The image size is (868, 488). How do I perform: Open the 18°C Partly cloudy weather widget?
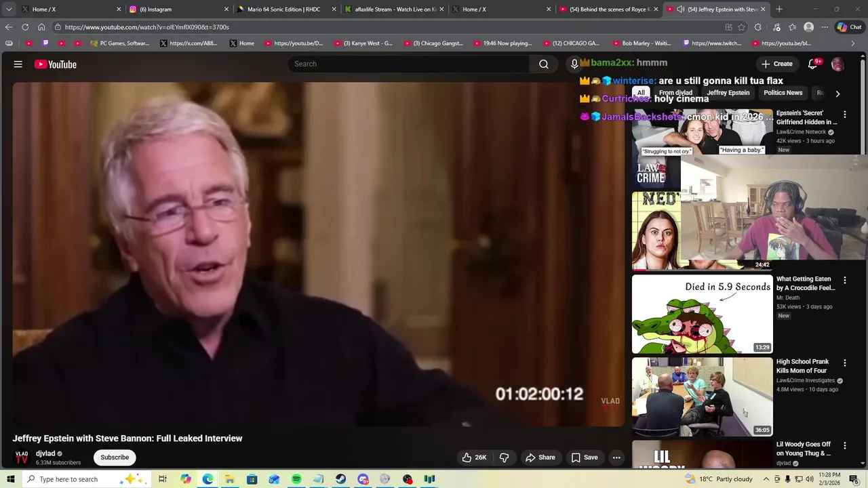[x=719, y=479]
